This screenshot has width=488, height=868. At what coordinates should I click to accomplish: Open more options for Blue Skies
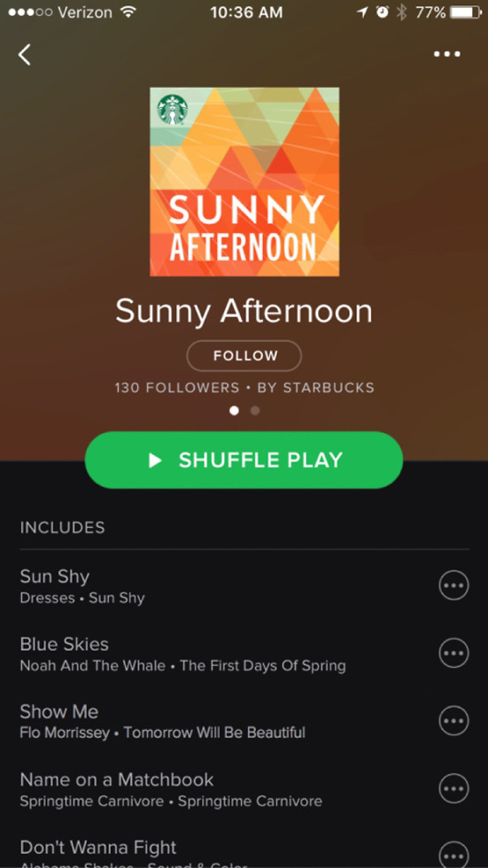click(453, 654)
